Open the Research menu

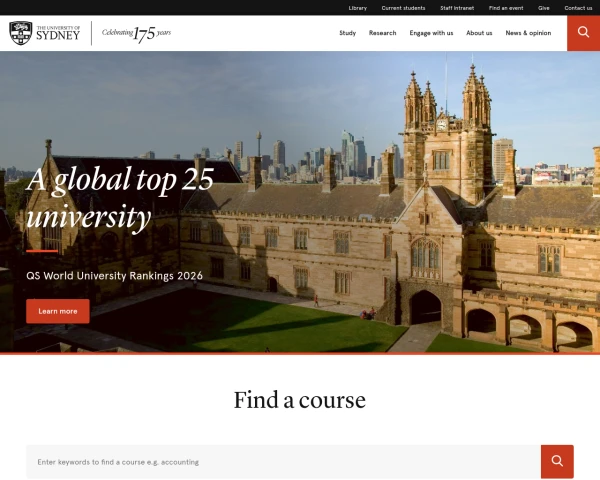click(x=382, y=33)
